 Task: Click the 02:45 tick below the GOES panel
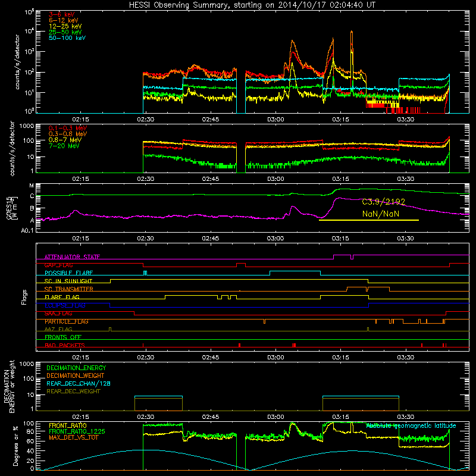tap(211, 239)
